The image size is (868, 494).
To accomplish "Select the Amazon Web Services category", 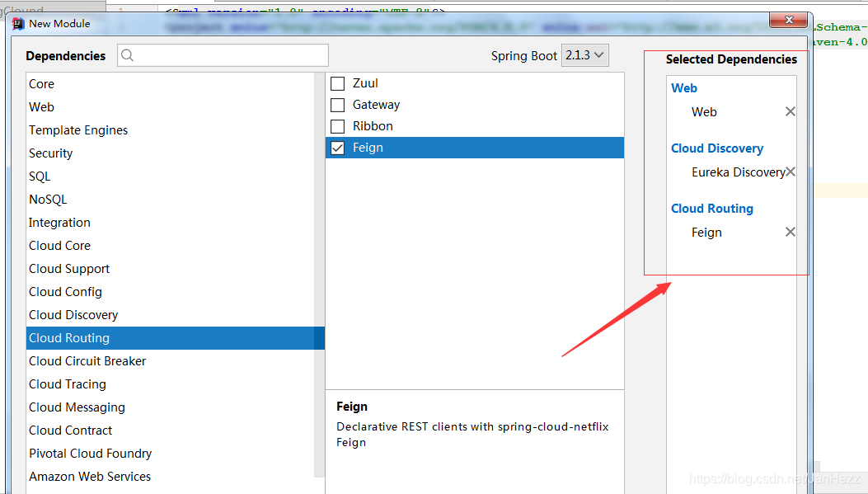I will click(x=170, y=477).
